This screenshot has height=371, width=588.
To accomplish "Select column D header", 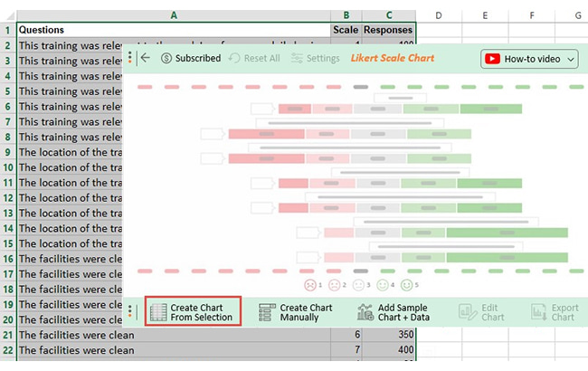I will pos(439,15).
